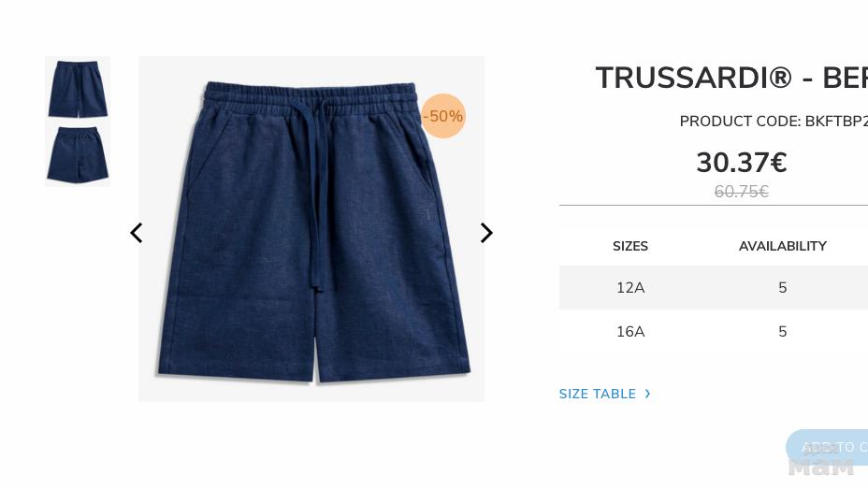
Task: Click availability value 5 for size 12A
Action: click(x=782, y=288)
